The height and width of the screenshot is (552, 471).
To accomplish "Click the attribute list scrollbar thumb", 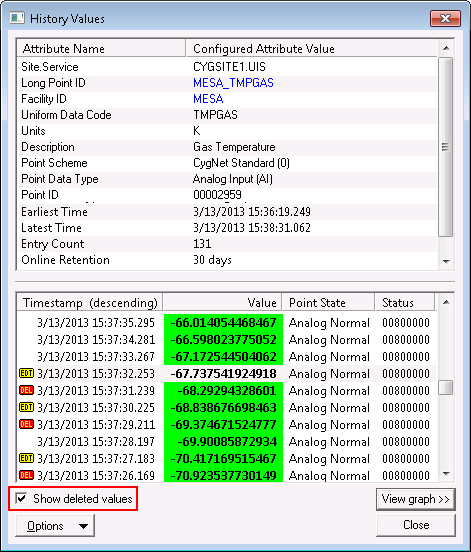I will point(446,147).
